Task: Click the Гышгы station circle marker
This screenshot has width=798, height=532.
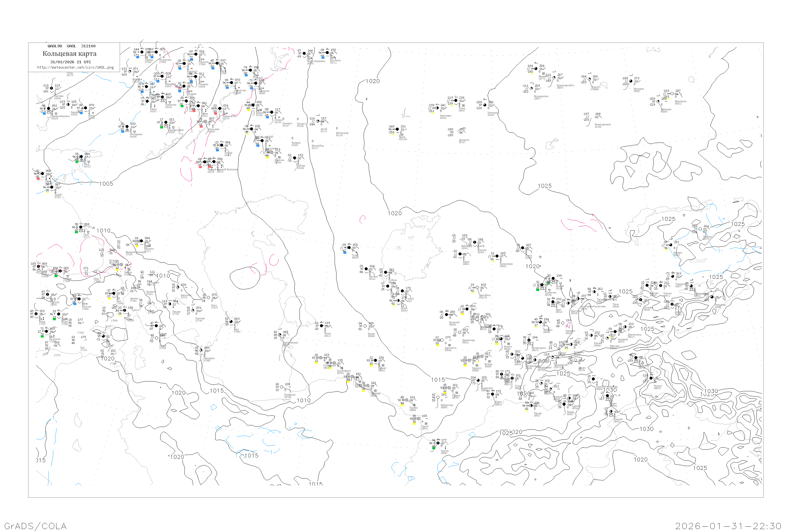Action: click(x=438, y=443)
